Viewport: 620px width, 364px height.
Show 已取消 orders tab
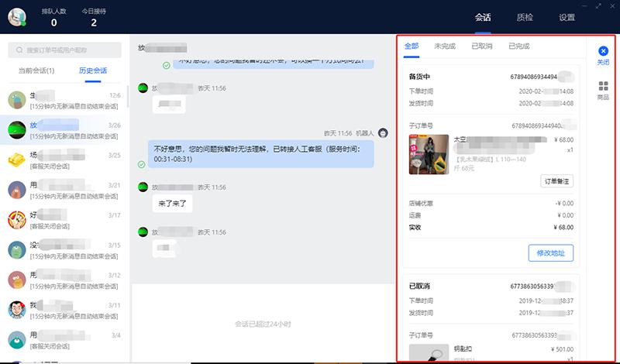click(482, 46)
